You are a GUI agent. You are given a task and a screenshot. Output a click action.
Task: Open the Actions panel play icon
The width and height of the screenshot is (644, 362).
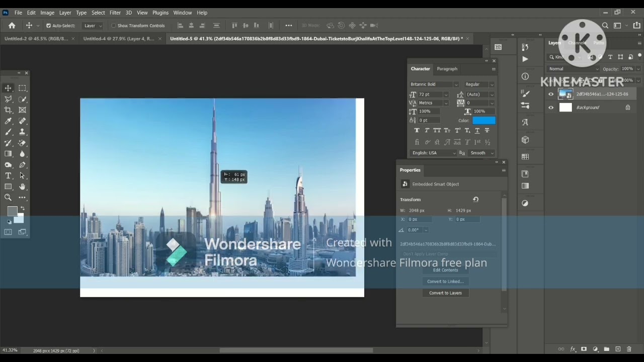tap(525, 59)
